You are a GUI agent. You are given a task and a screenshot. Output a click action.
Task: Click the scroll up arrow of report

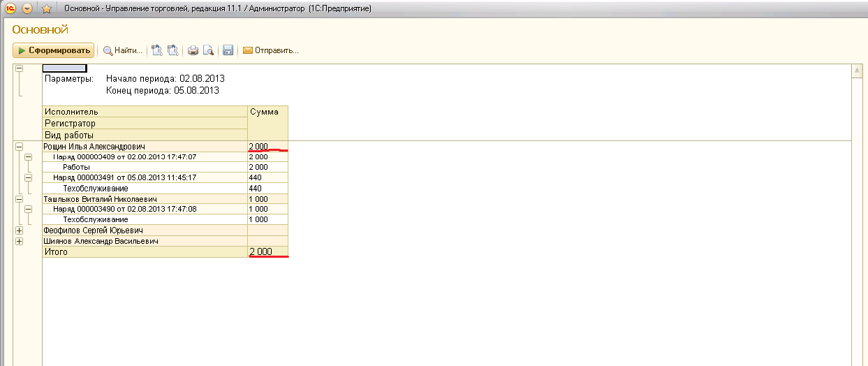tap(856, 71)
